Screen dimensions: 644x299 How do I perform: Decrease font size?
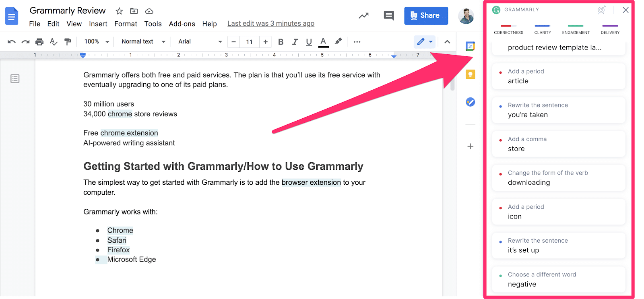233,41
